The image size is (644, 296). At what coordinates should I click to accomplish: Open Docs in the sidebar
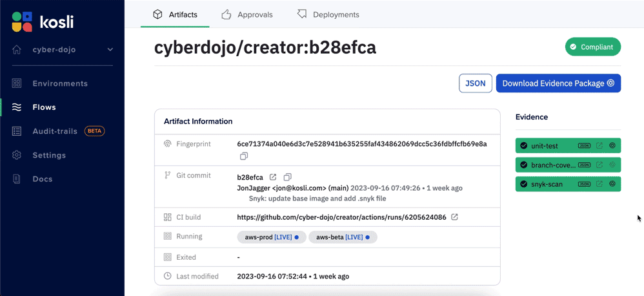[x=43, y=179]
